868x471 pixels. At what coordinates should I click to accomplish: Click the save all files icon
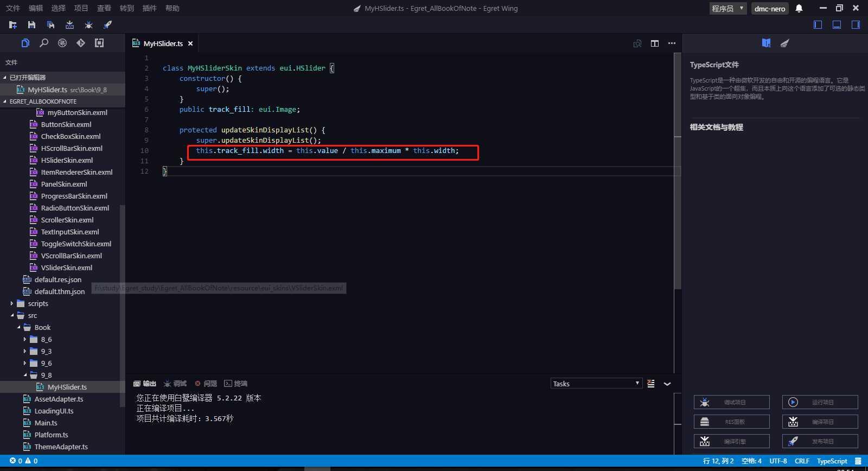(x=50, y=25)
